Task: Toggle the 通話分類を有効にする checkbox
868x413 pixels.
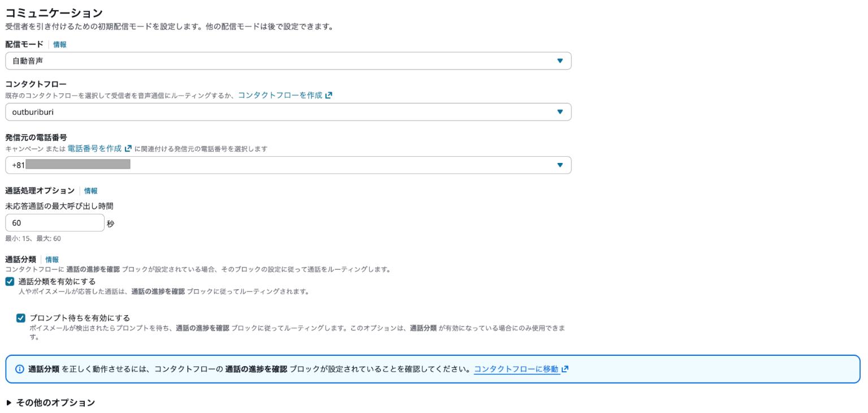Action: 10,281
